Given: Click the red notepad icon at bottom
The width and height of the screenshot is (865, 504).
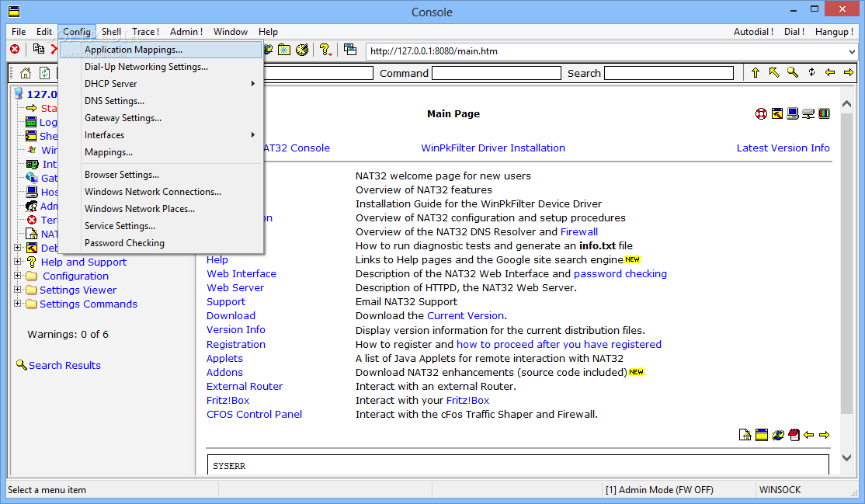Looking at the screenshot, I should click(x=794, y=435).
